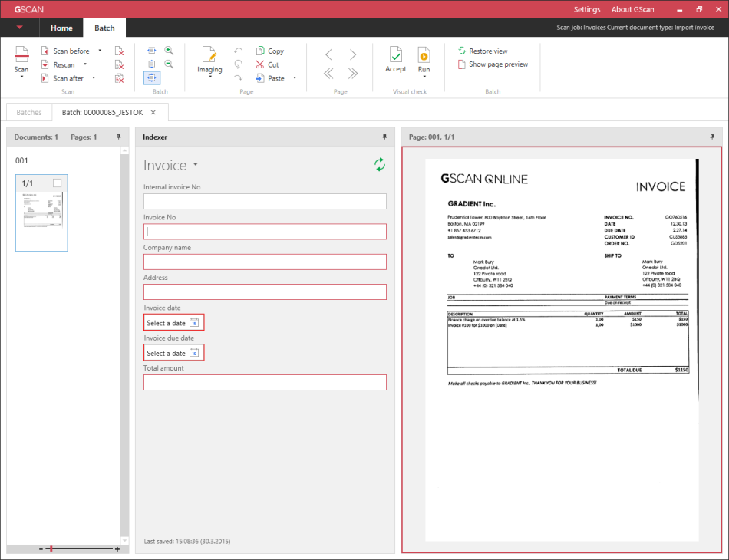Screen dimensions: 729x560
Task: Open calendar picker for Invoice date
Action: (x=194, y=323)
